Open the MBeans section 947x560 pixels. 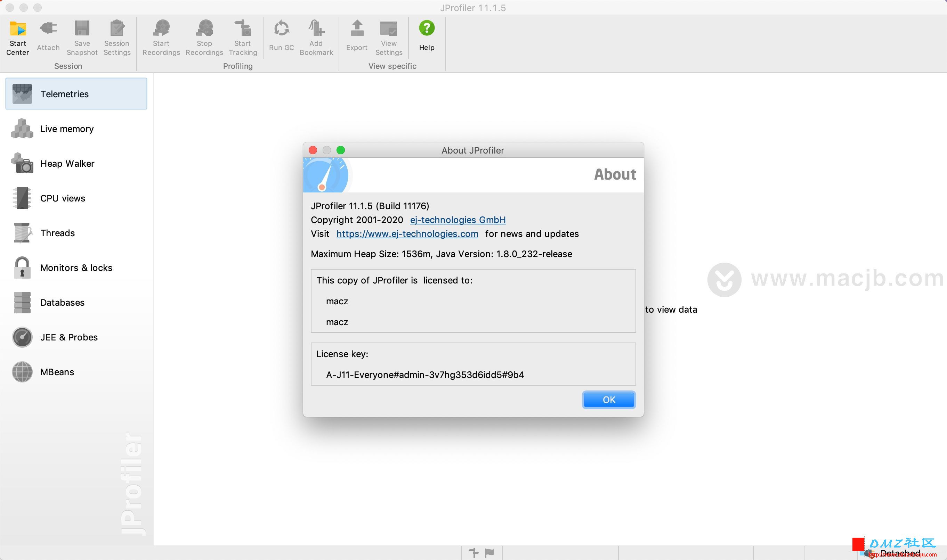(x=76, y=372)
